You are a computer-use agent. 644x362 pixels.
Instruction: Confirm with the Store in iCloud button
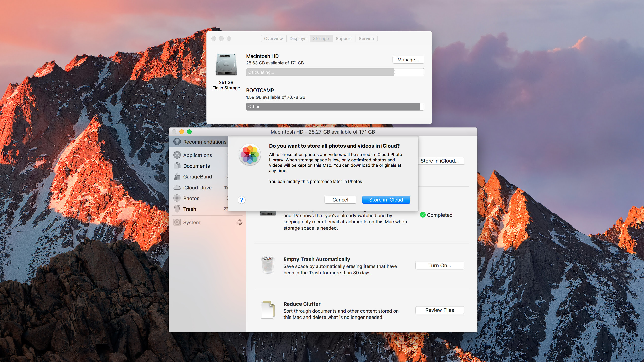[x=386, y=199]
